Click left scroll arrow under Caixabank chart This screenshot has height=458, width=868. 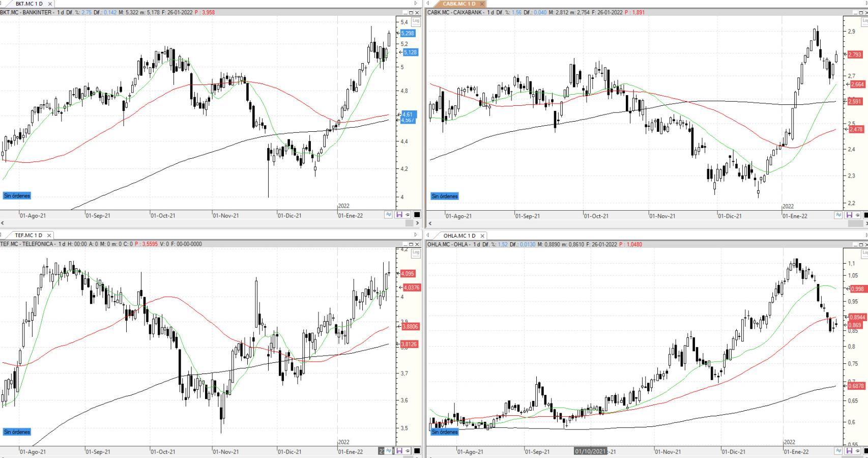click(430, 223)
